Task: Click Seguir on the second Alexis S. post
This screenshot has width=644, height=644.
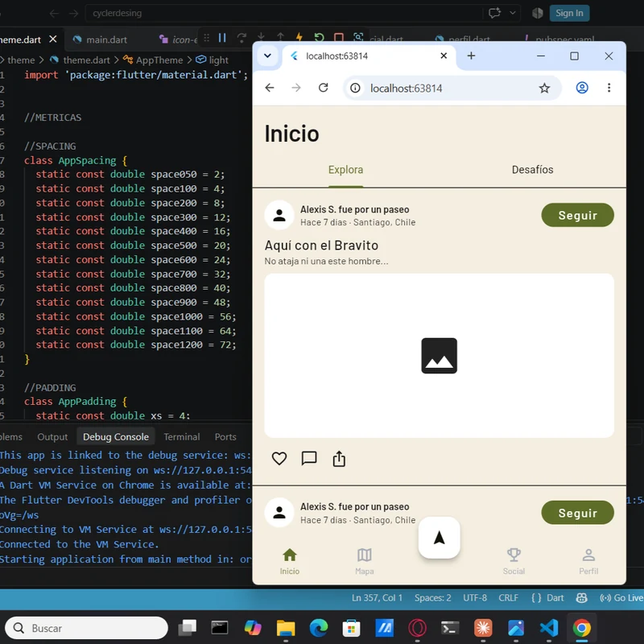Action: pyautogui.click(x=577, y=513)
